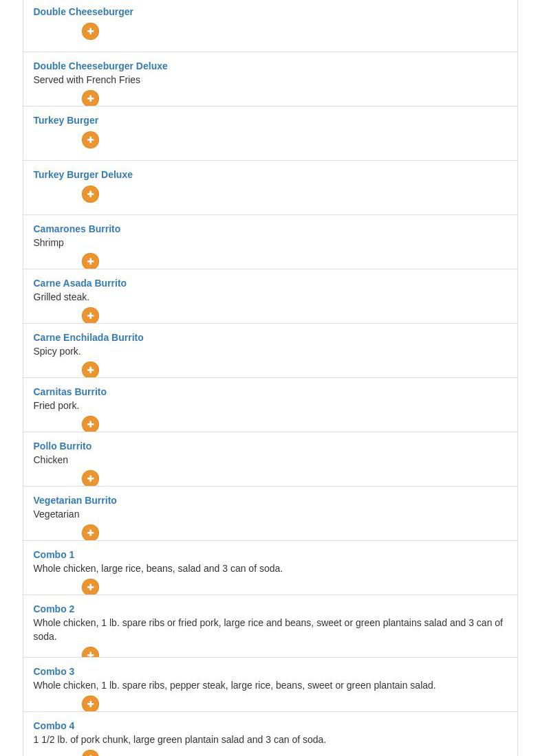
Task: Add Combo 3 with plus icon
Action: pos(90,704)
